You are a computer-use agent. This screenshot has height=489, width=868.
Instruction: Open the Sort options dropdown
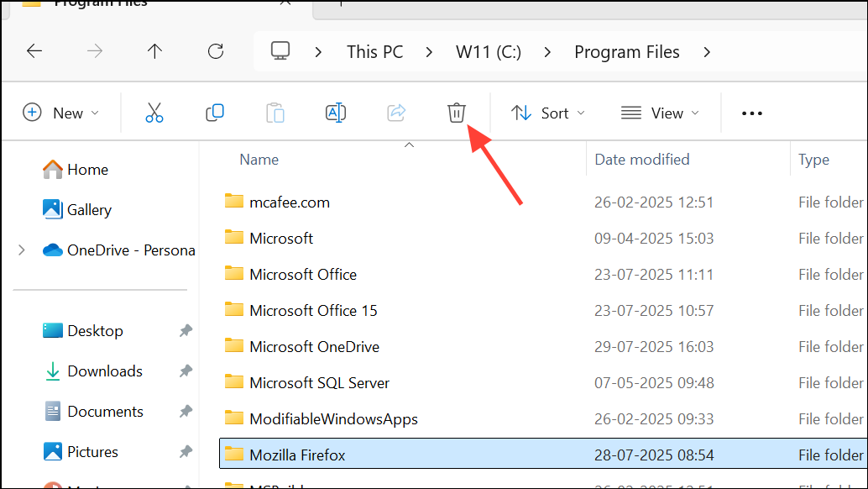click(548, 113)
